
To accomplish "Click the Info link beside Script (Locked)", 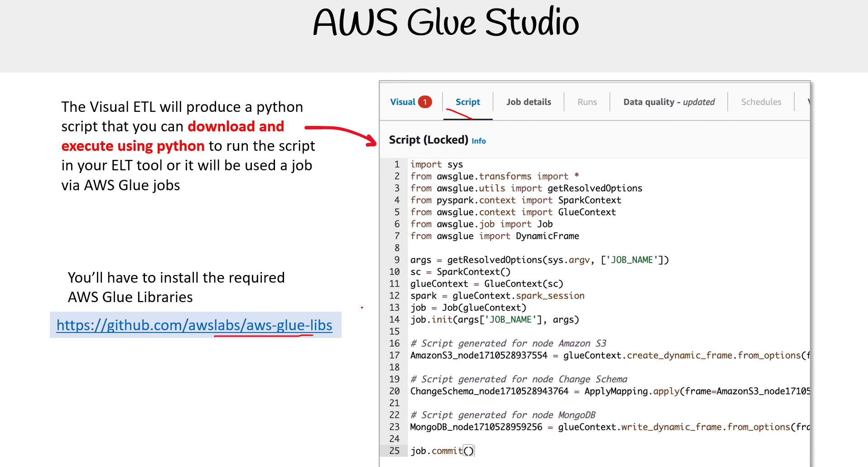I will pyautogui.click(x=478, y=141).
